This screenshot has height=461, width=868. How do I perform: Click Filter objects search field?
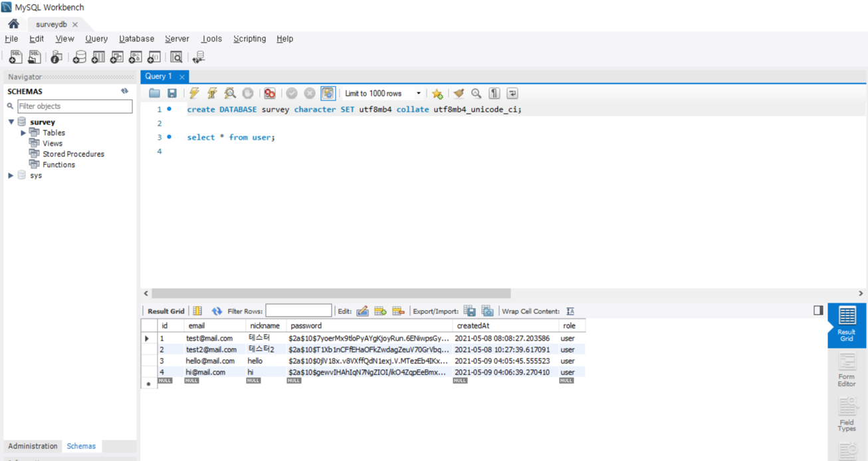74,106
